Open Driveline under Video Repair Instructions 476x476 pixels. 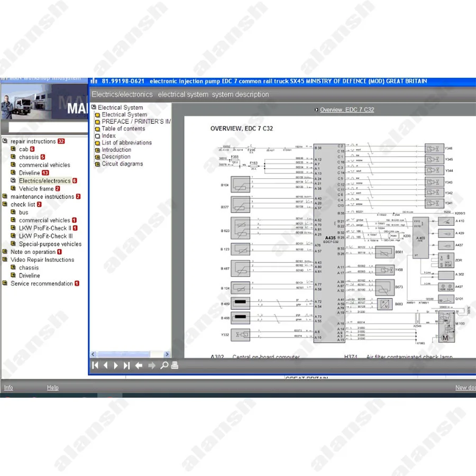coord(30,276)
